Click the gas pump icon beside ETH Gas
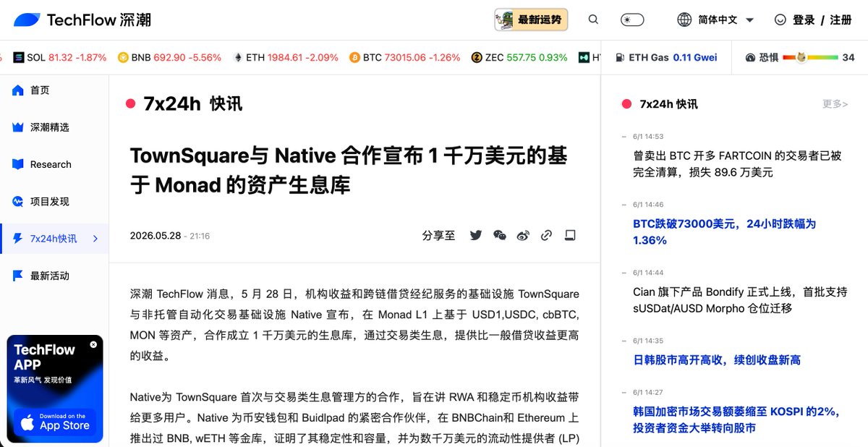This screenshot has width=868, height=447. coord(620,57)
